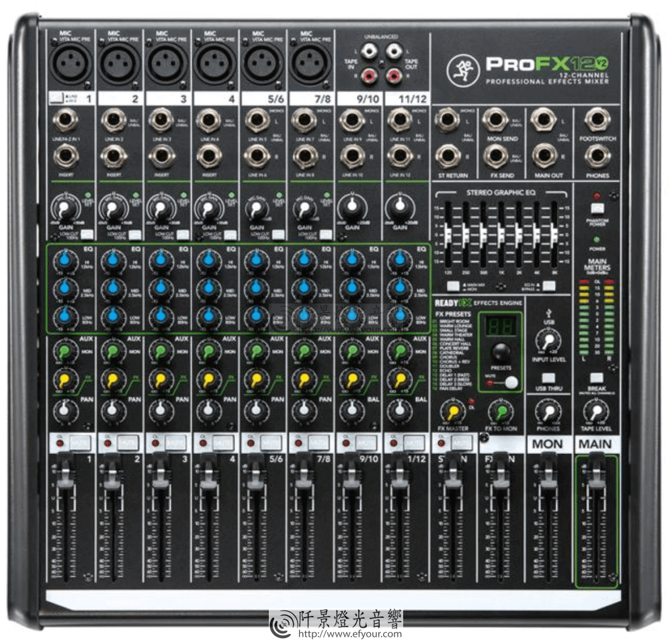The height and width of the screenshot is (640, 672).
Task: Click the Mon Send jack
Action: (x=495, y=120)
